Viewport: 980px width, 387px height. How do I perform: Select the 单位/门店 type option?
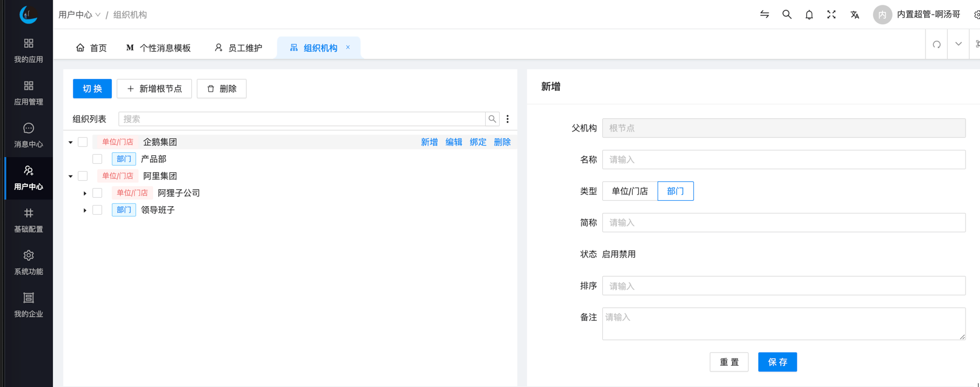pyautogui.click(x=629, y=191)
